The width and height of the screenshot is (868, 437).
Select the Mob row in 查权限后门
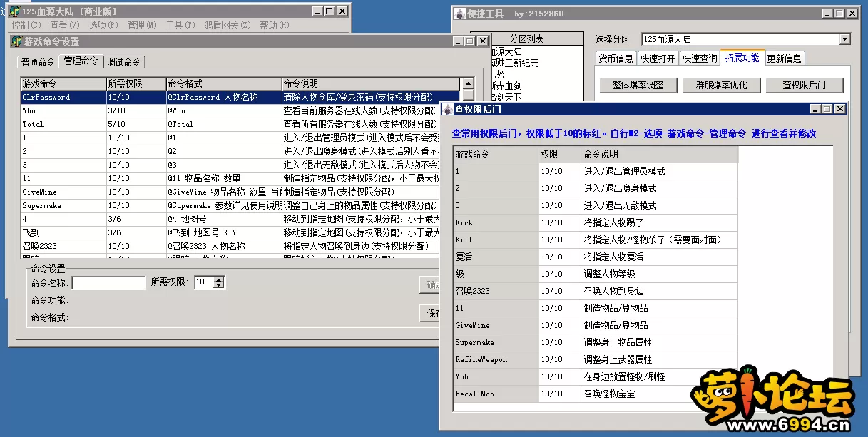pos(596,376)
